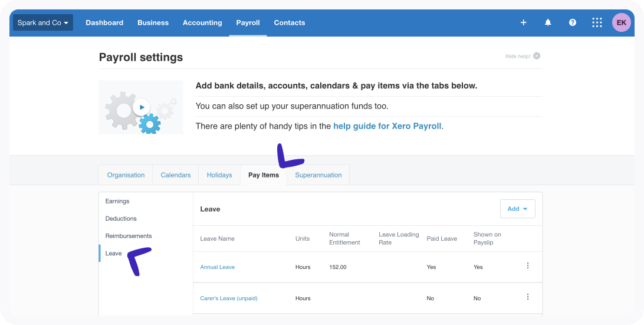Select Earnings in the pay items sidebar

click(117, 201)
